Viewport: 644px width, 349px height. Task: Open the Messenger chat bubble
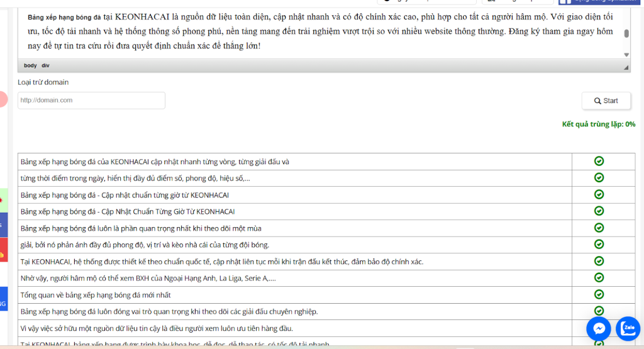[x=599, y=328]
